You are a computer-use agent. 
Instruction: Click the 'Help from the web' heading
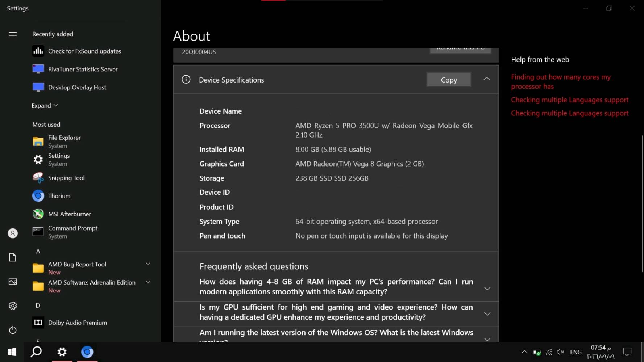tap(540, 60)
